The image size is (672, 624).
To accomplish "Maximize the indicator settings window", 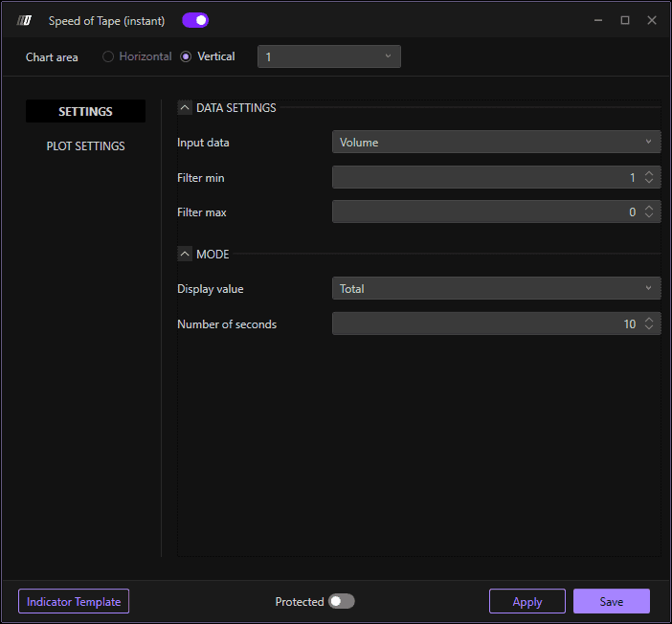I will (x=625, y=20).
